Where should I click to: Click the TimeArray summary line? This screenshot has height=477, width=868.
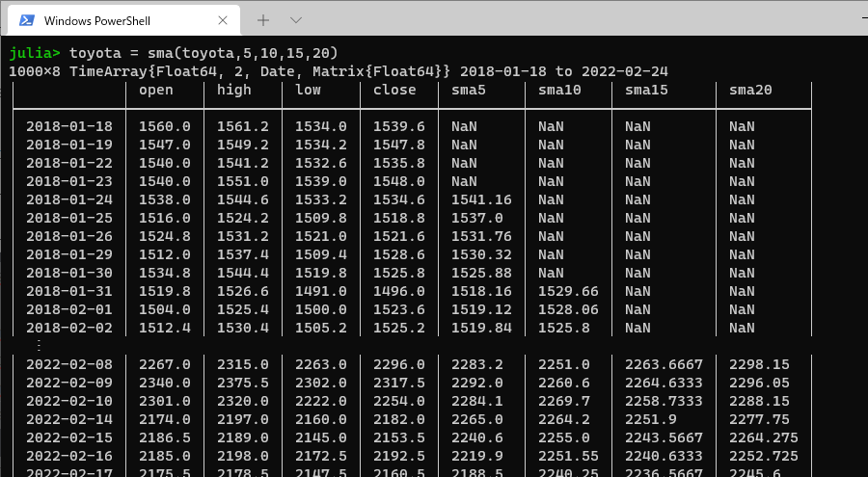tap(338, 71)
